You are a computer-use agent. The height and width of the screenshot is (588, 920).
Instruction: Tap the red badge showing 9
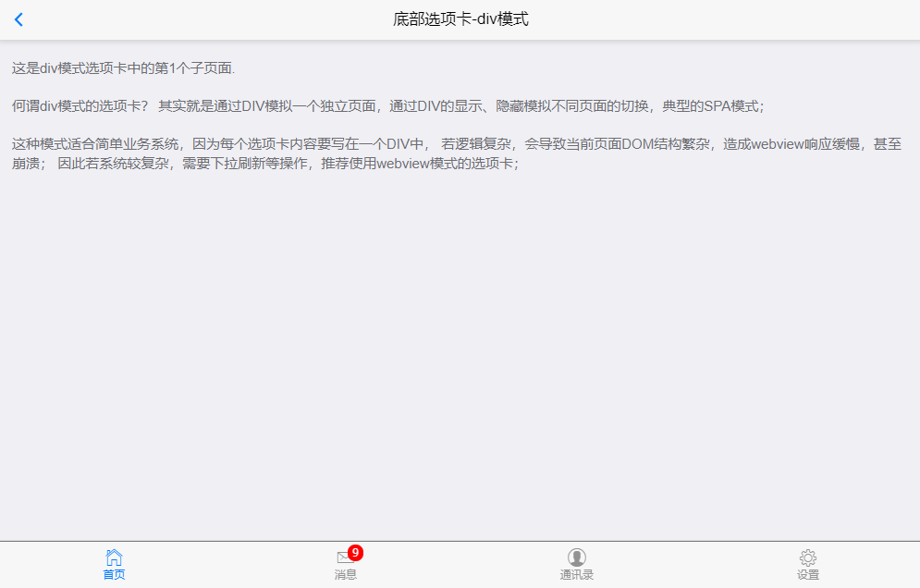[355, 553]
